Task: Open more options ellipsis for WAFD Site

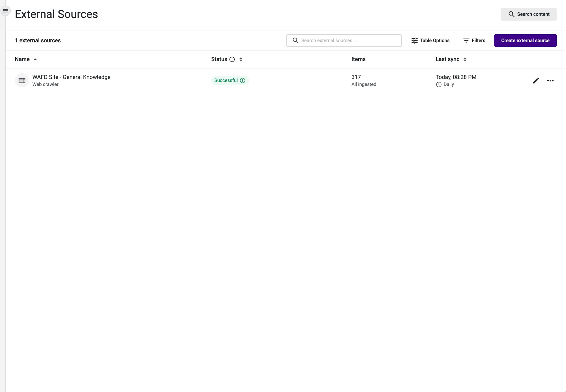Action: tap(550, 81)
